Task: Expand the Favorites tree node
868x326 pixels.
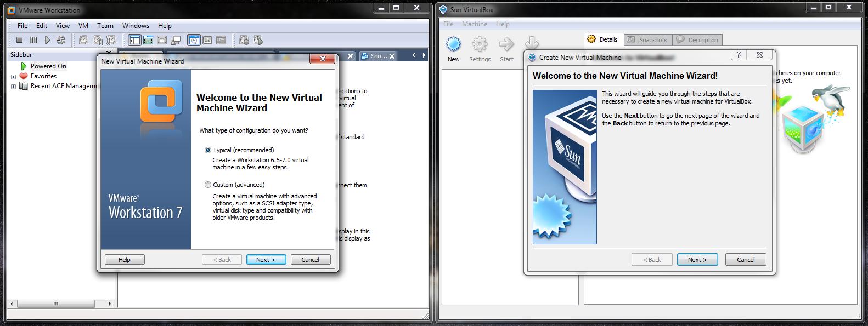Action: 13,77
